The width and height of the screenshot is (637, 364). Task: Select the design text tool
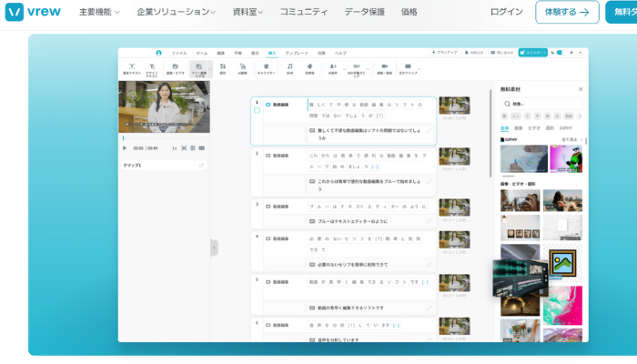[x=152, y=69]
